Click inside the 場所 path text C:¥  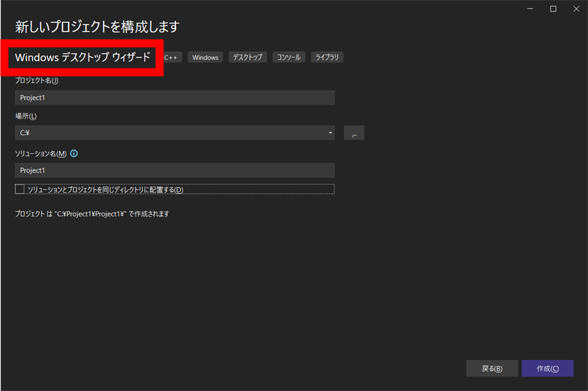point(25,133)
